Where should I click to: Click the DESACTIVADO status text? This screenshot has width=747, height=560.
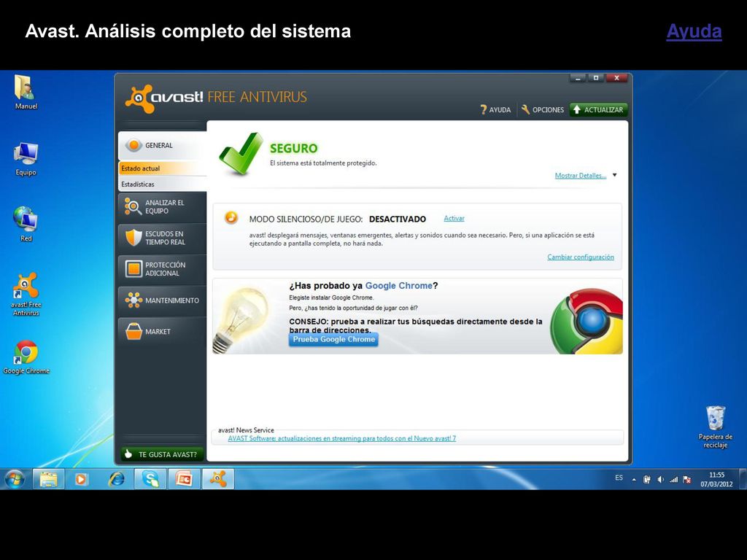coord(398,219)
